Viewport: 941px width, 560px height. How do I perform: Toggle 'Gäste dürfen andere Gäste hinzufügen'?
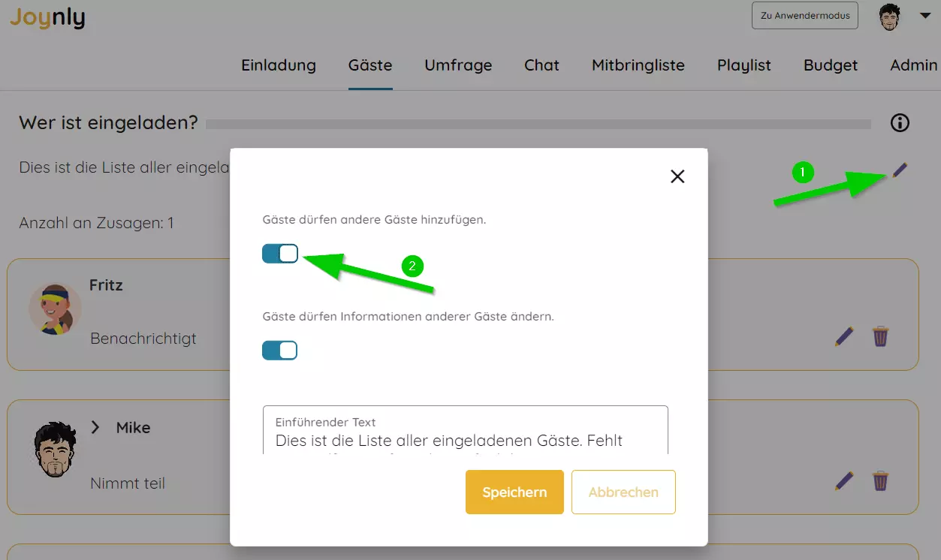coord(280,254)
